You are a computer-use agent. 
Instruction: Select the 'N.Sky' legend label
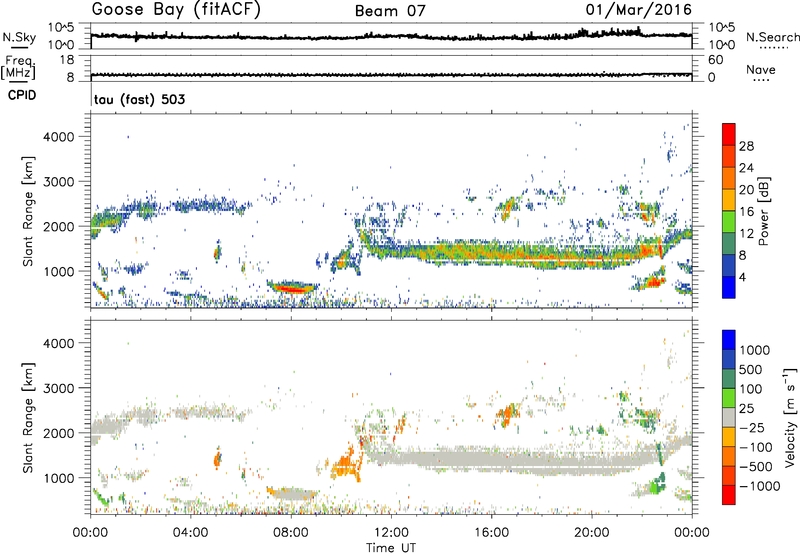point(19,37)
